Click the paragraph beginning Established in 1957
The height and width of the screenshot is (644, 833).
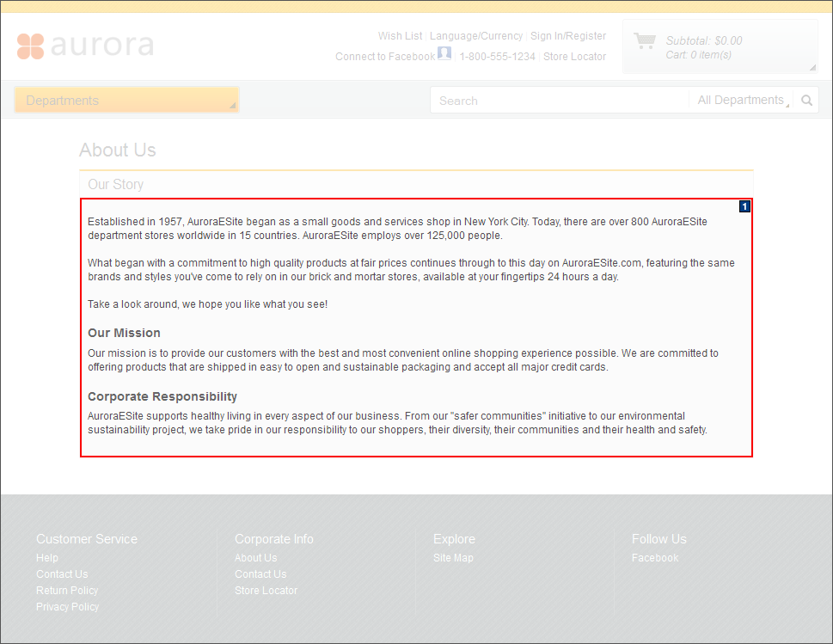pos(397,229)
